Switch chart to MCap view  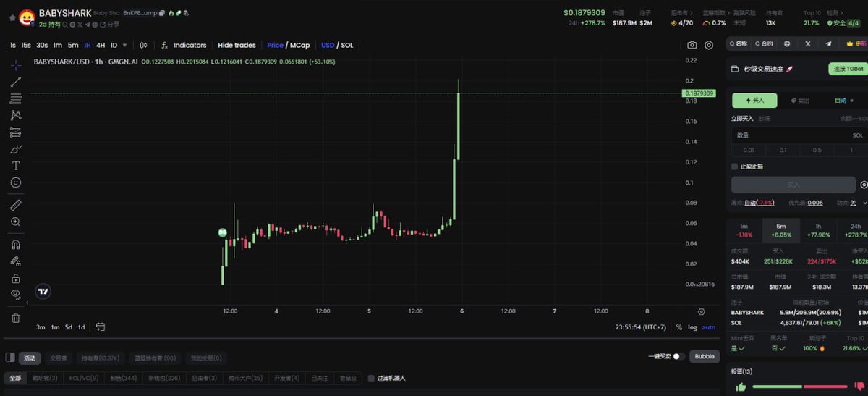pos(300,45)
